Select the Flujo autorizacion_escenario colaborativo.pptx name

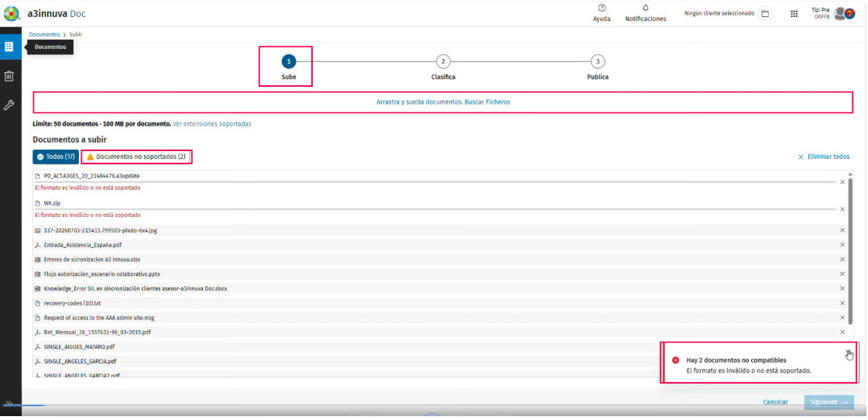(x=102, y=274)
